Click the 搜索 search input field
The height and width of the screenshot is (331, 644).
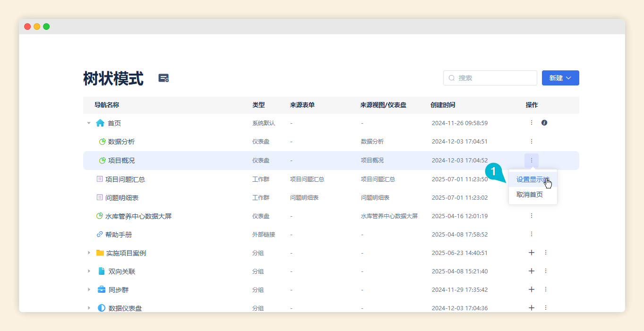[x=494, y=78]
